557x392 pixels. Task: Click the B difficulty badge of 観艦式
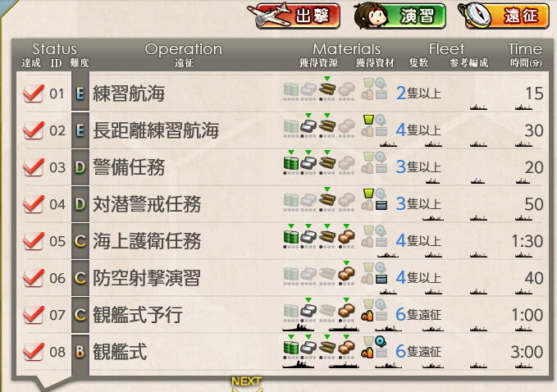(80, 352)
